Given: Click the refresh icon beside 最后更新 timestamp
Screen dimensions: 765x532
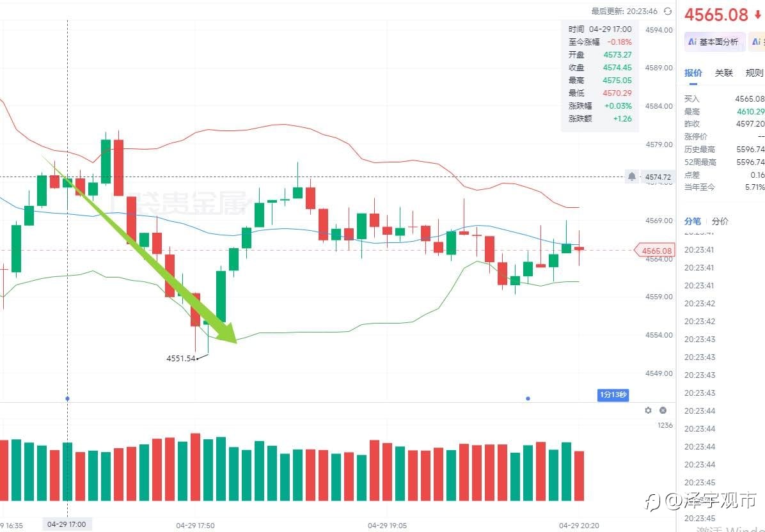Looking at the screenshot, I should click(x=668, y=11).
